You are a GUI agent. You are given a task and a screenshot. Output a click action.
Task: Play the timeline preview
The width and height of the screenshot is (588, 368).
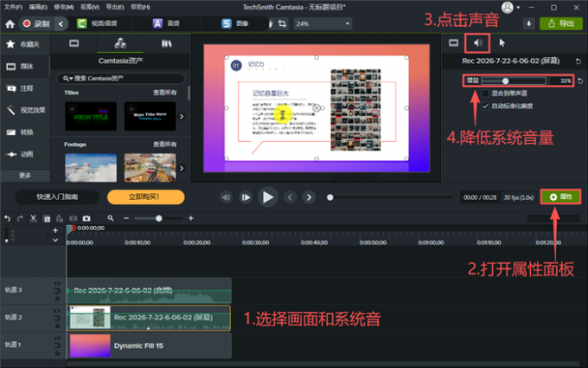pos(268,197)
